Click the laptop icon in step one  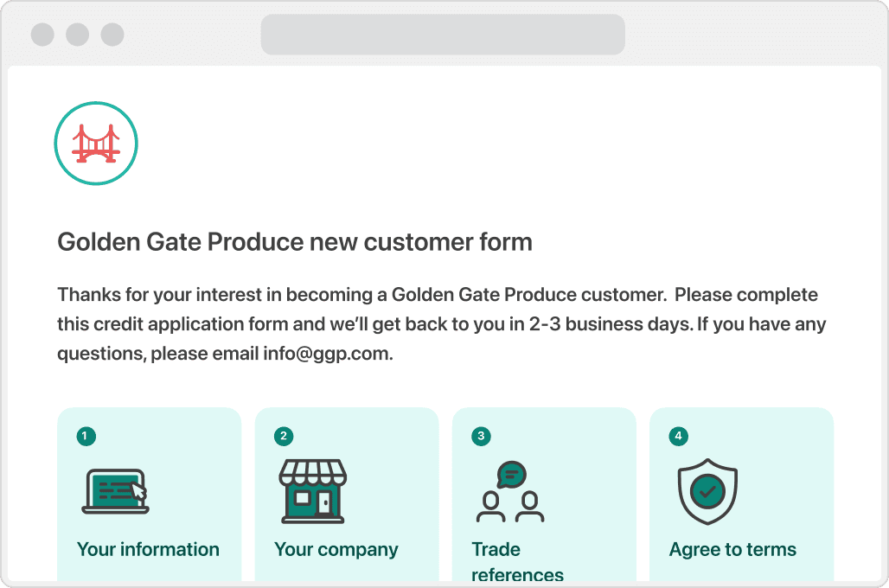point(115,492)
